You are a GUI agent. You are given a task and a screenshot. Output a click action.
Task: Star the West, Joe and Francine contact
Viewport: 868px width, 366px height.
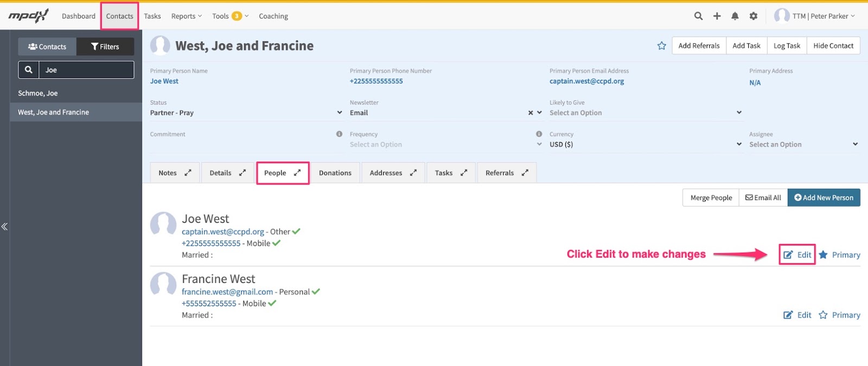point(661,46)
